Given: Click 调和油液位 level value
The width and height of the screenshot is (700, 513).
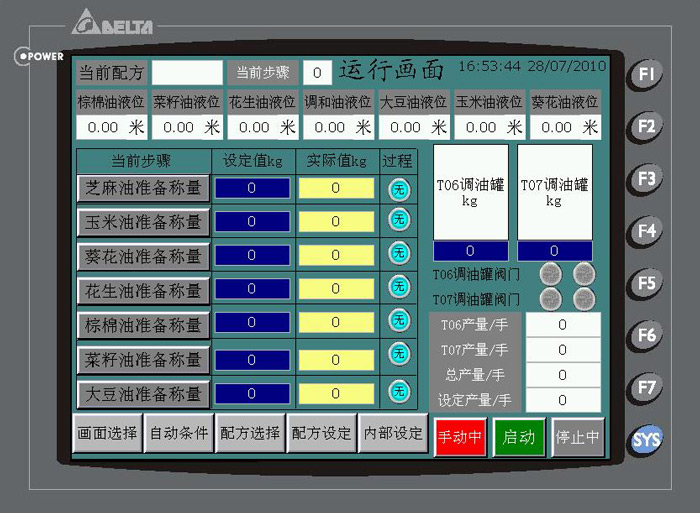Looking at the screenshot, I should 338,127.
